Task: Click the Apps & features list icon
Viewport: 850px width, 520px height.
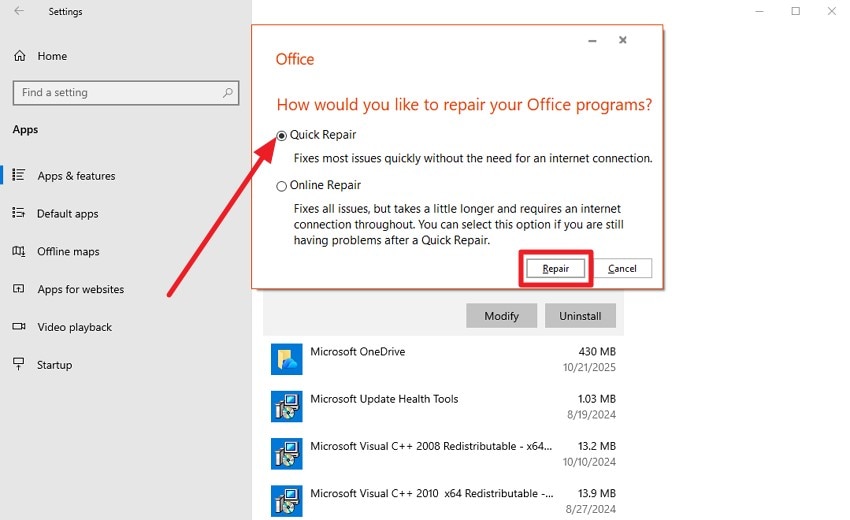Action: tap(18, 175)
